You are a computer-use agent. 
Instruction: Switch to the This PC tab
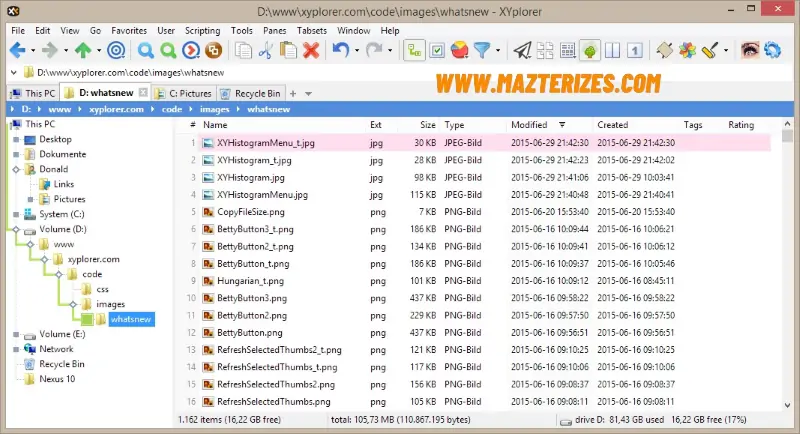[x=33, y=93]
